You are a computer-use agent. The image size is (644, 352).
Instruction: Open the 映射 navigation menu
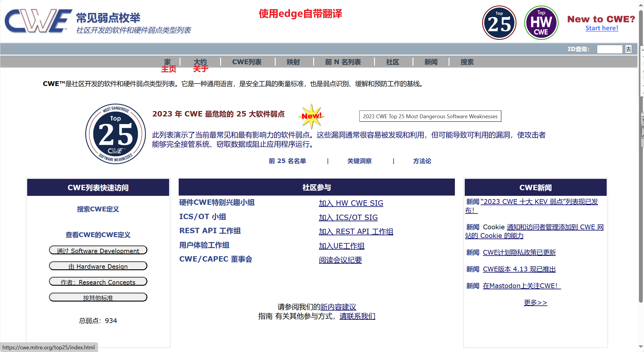coord(293,62)
